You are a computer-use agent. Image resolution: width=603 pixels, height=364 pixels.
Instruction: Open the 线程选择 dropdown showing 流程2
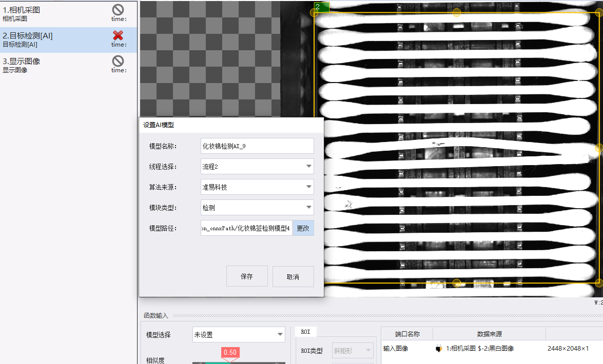[x=257, y=167]
